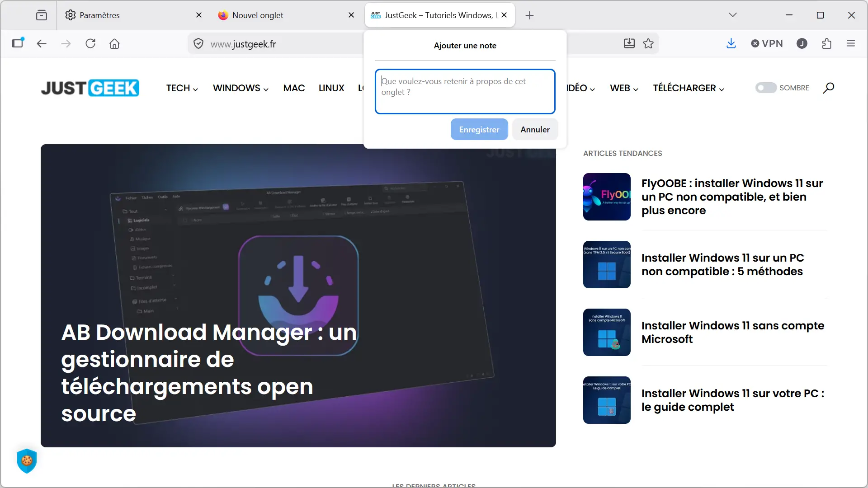This screenshot has width=868, height=488.
Task: Focus the note text field
Action: coord(465,91)
